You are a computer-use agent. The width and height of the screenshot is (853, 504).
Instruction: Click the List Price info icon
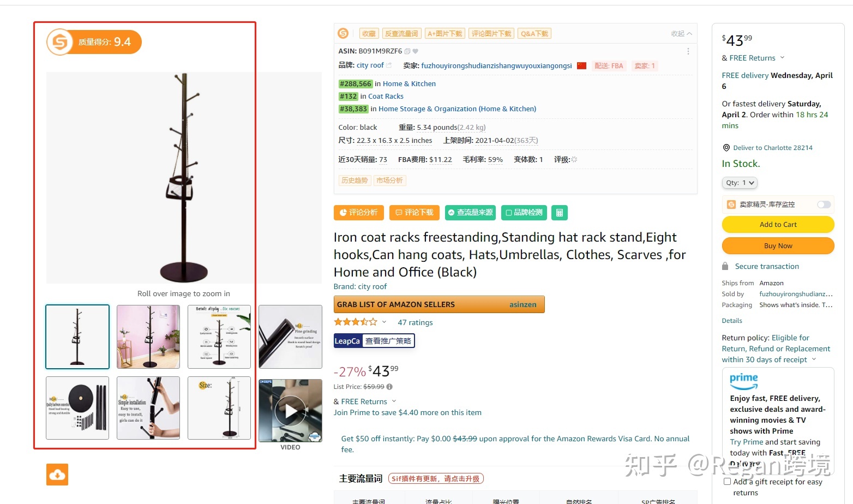[389, 387]
